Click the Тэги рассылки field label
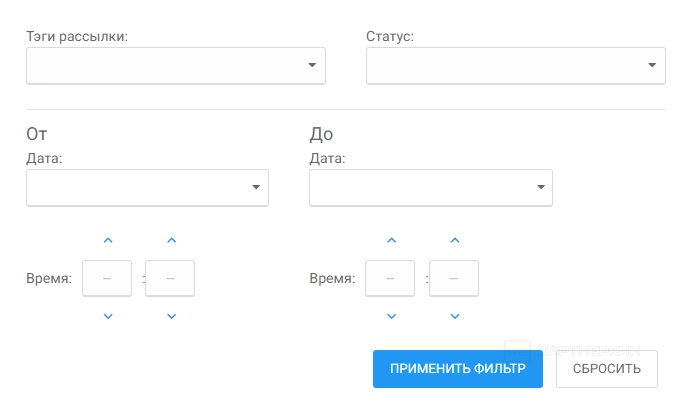 tap(84, 37)
